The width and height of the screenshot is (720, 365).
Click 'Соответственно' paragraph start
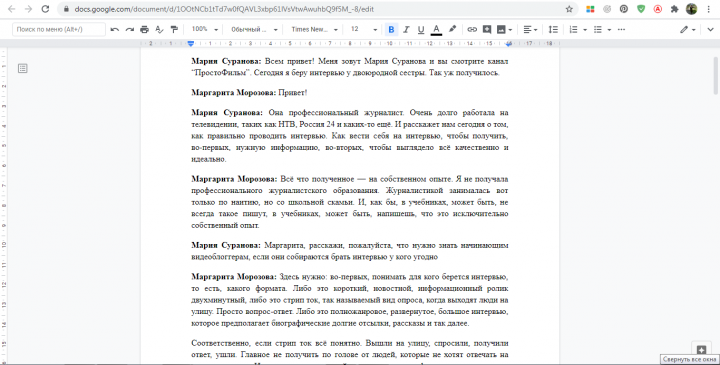[220, 343]
